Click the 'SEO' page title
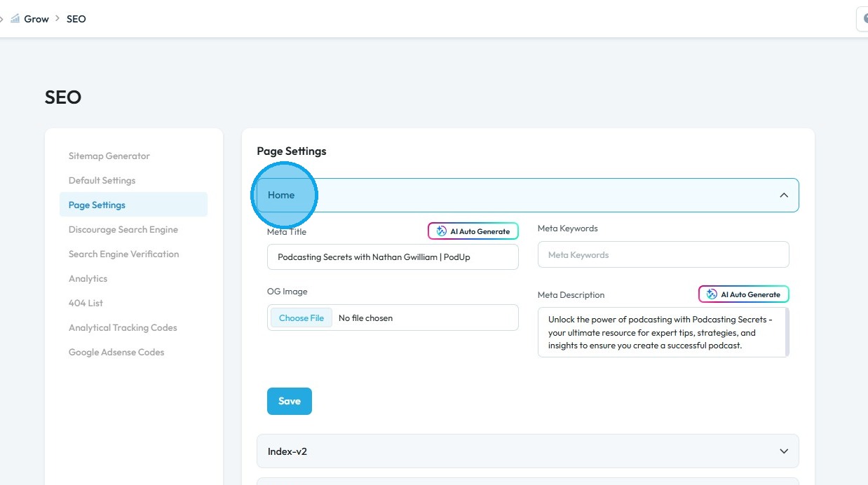 pyautogui.click(x=63, y=97)
